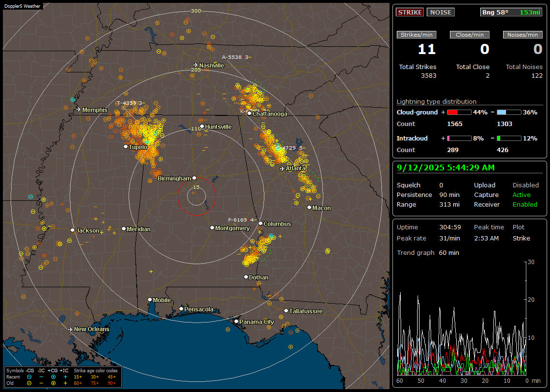
Task: Click the Plot value Strike
Action: click(x=521, y=238)
